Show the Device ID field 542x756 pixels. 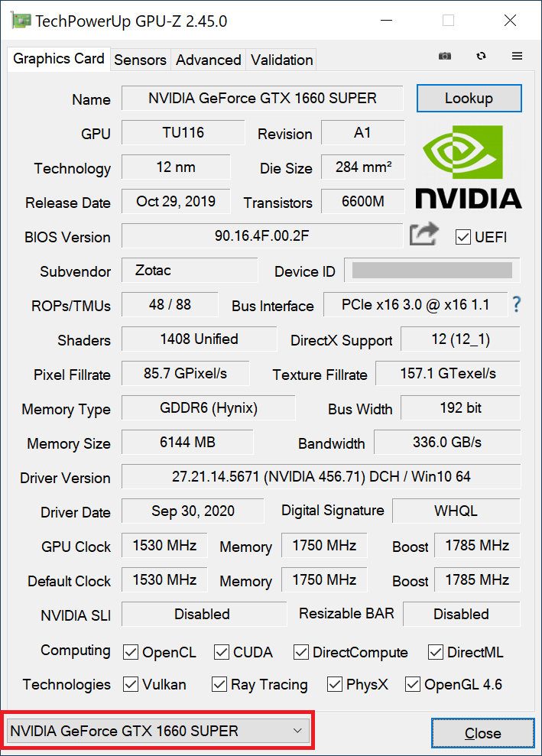[431, 271]
